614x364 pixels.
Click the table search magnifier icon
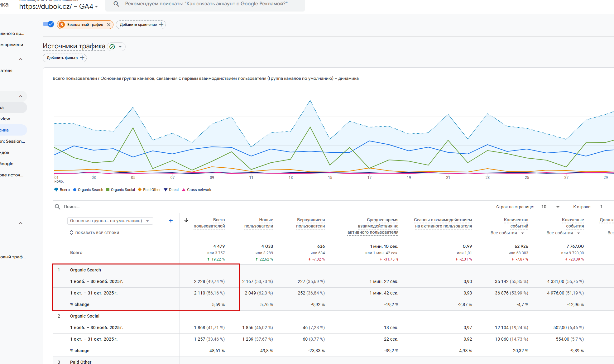57,207
